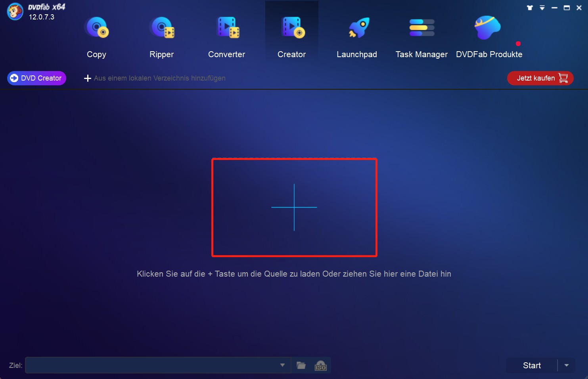Click the 'Klicken Sie auf die + Taste' hint text
Image resolution: width=588 pixels, height=379 pixels.
[x=294, y=274]
